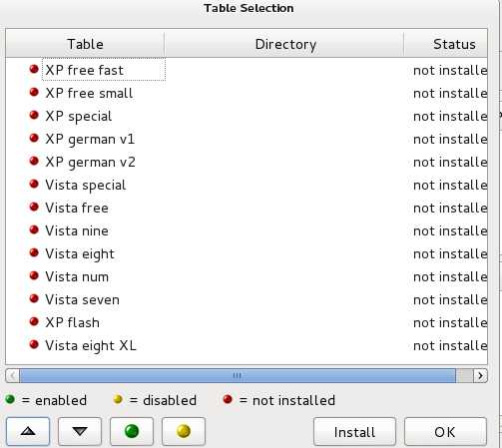The image size is (502, 448).
Task: Click the red dot beside Vista num
Action: pyautogui.click(x=34, y=275)
